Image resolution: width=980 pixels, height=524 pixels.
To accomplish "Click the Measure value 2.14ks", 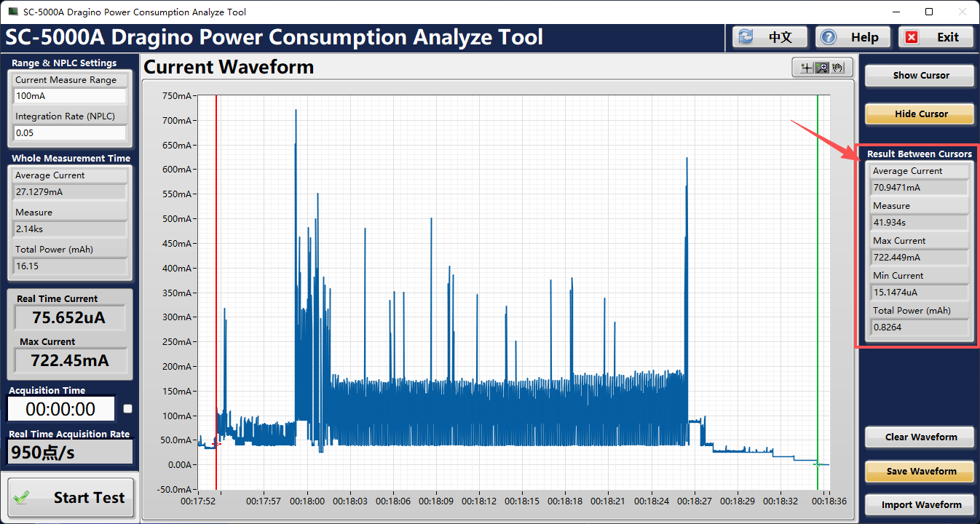I will (70, 229).
